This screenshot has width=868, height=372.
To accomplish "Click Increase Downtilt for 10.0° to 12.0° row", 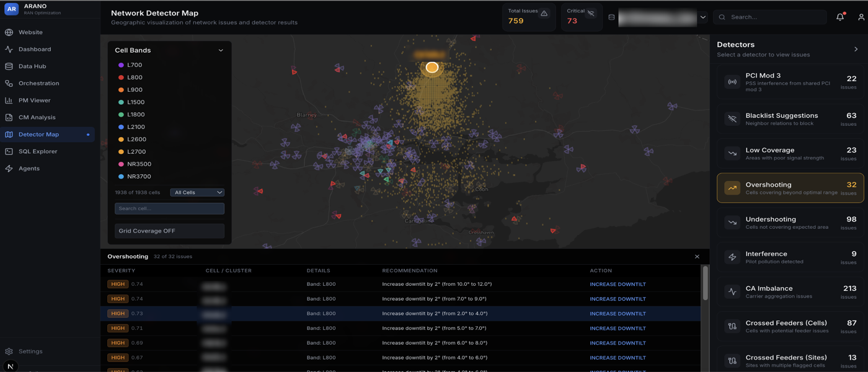I will point(618,285).
